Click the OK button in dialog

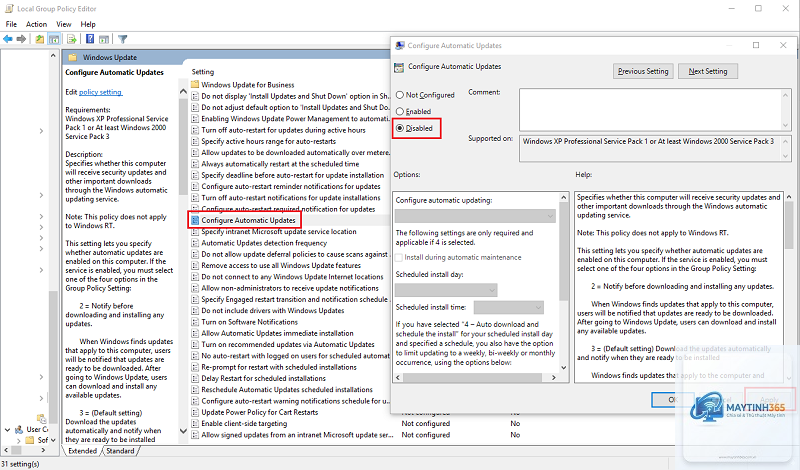[673, 400]
